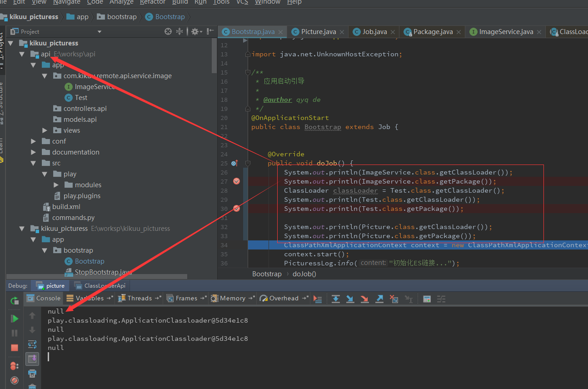
Task: Hide the Project tool window
Action: [210, 31]
